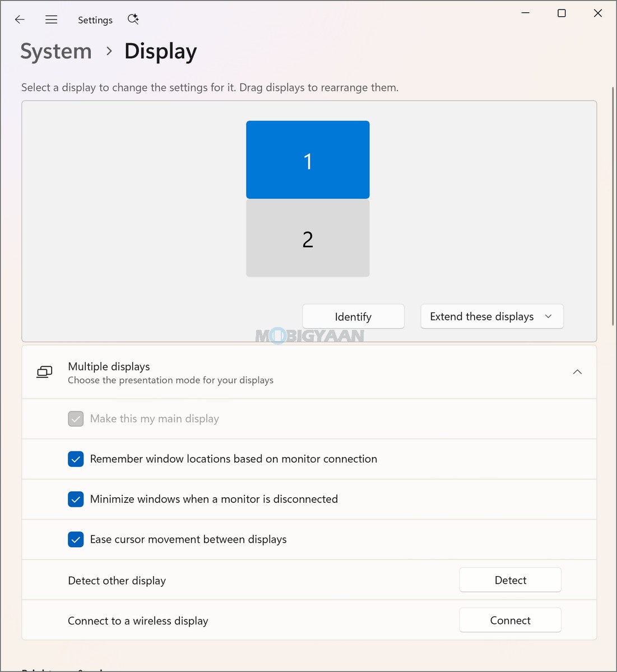Navigate to System in the breadcrumb

coord(56,52)
